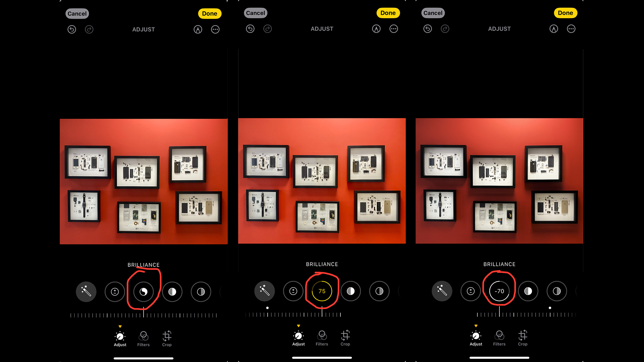Select the exposure adjustment icon
Screen dimensions: 644x362
(115, 291)
